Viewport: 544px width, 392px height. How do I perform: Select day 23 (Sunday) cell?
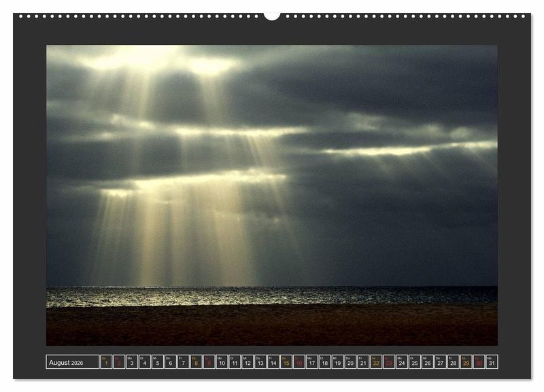[x=388, y=361]
